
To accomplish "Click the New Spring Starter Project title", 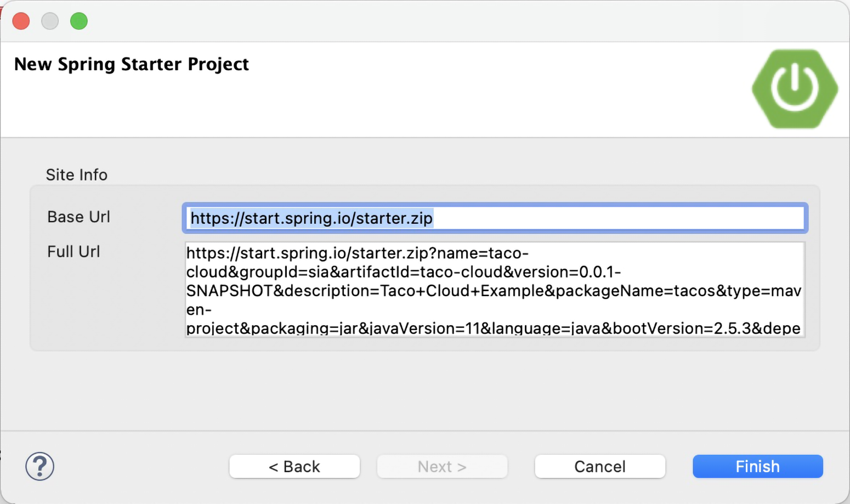I will 132,64.
